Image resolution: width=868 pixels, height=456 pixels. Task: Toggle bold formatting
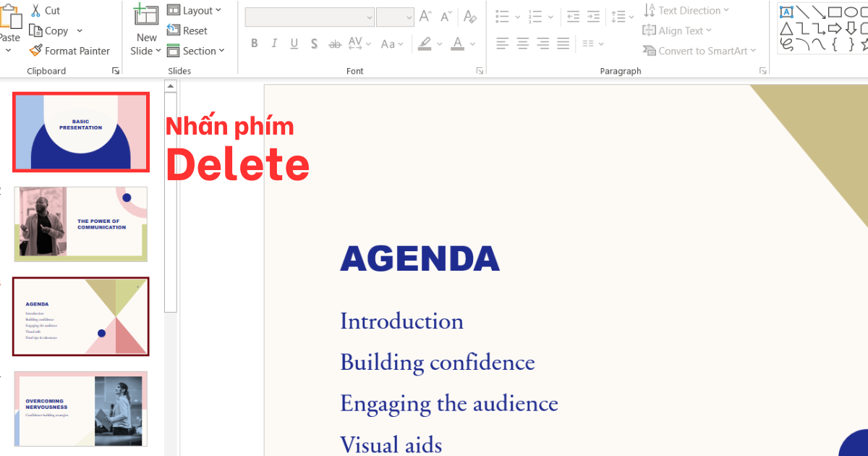254,43
